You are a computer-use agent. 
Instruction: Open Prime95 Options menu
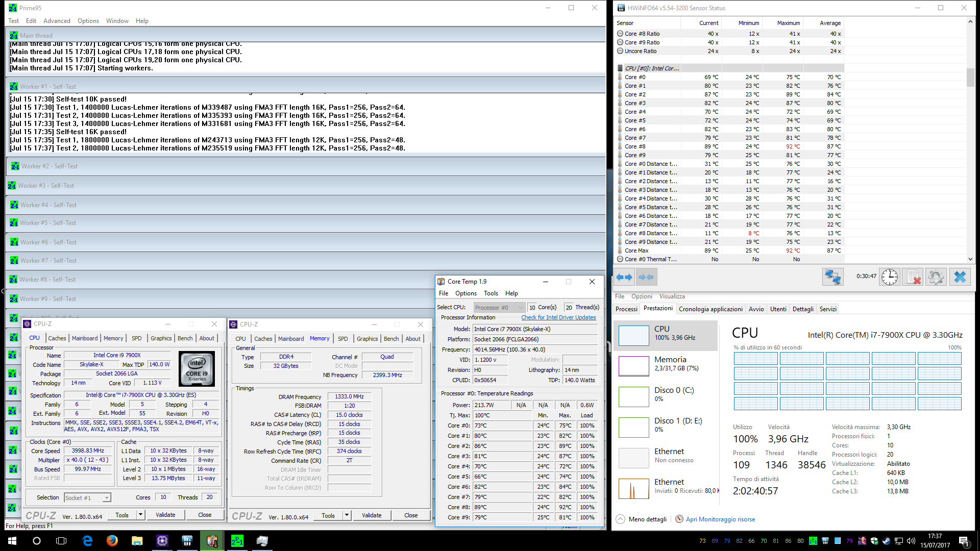click(x=88, y=21)
